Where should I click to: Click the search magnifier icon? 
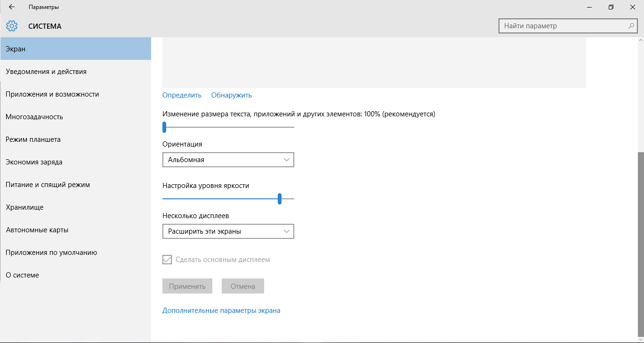(x=631, y=26)
